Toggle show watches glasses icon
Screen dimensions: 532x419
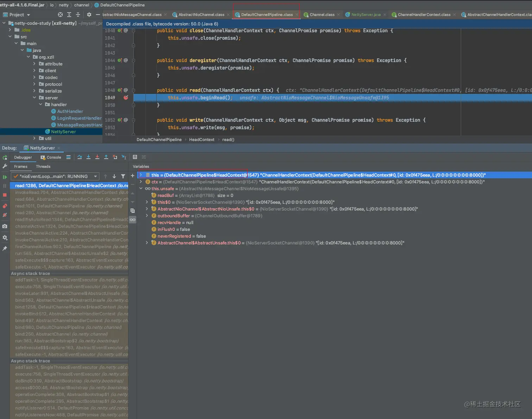point(133,220)
